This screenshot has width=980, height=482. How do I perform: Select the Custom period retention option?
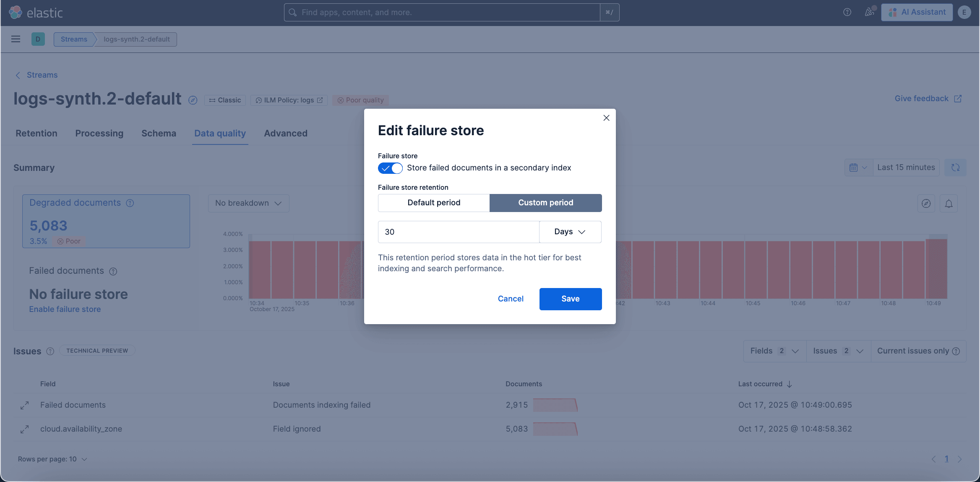(545, 202)
